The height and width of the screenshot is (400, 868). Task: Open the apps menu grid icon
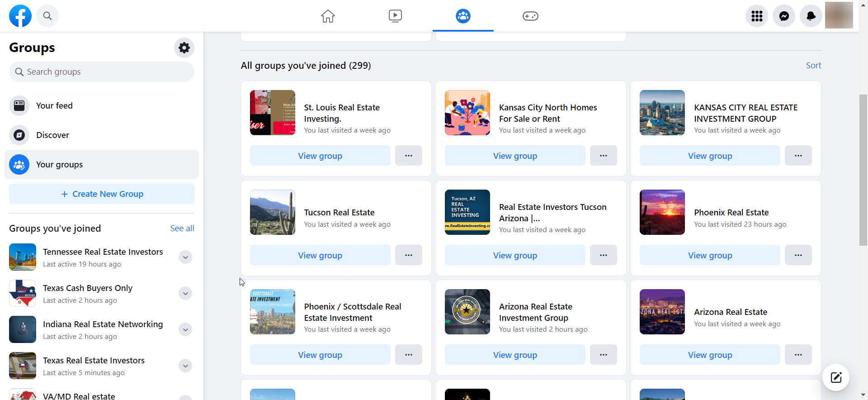tap(757, 16)
